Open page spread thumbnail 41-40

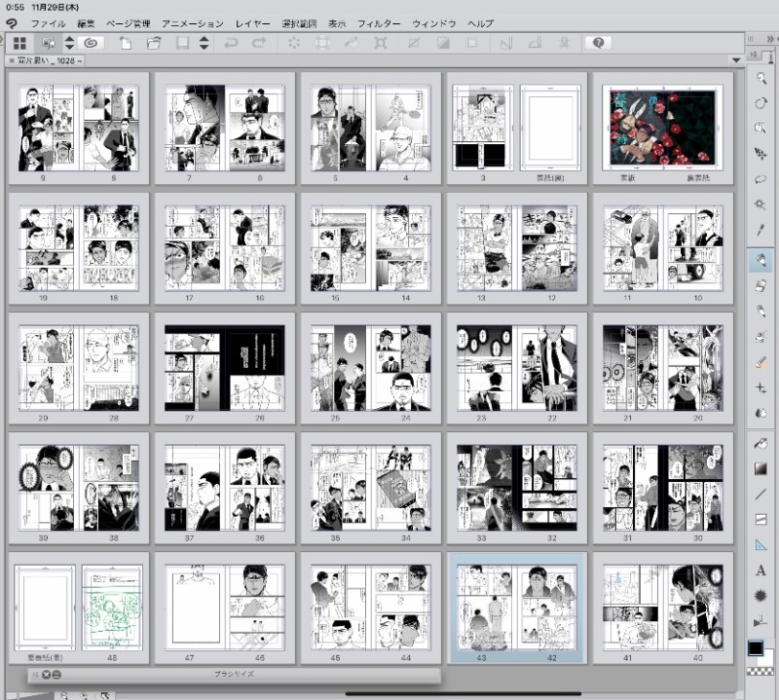coord(663,608)
